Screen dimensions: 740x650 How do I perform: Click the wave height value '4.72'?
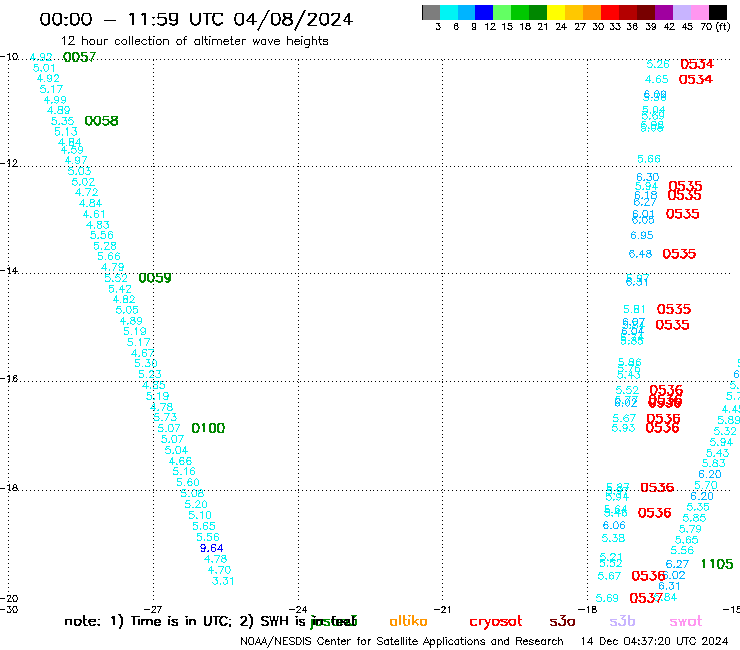pos(87,192)
